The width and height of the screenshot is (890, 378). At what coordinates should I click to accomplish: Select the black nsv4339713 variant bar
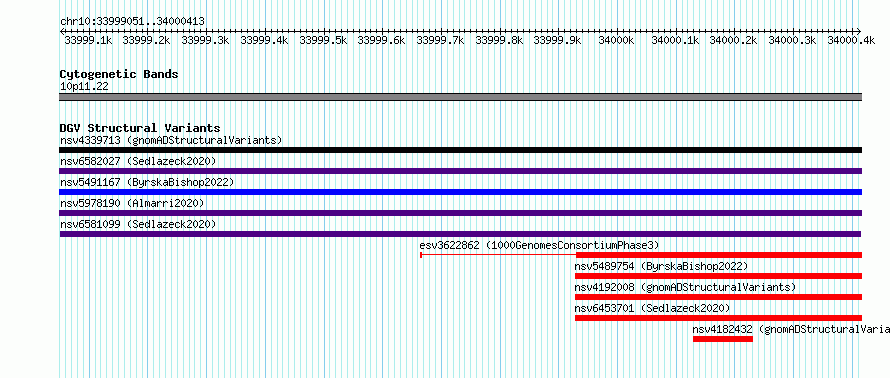click(460, 150)
